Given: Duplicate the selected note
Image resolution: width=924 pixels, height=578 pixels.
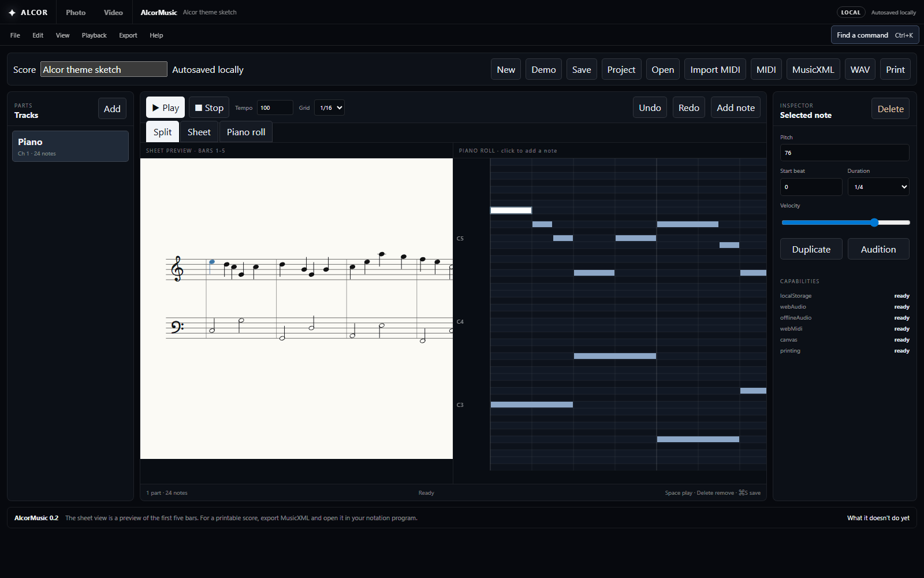Looking at the screenshot, I should click(x=811, y=249).
